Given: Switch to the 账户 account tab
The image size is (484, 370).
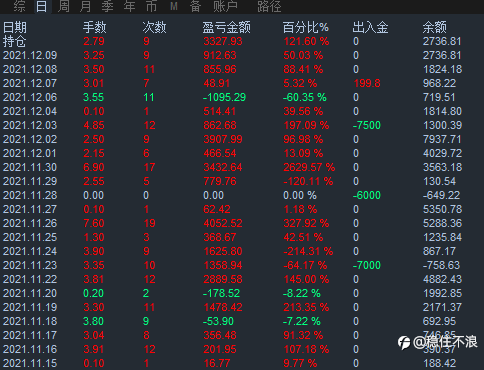Looking at the screenshot, I should coord(225,6).
